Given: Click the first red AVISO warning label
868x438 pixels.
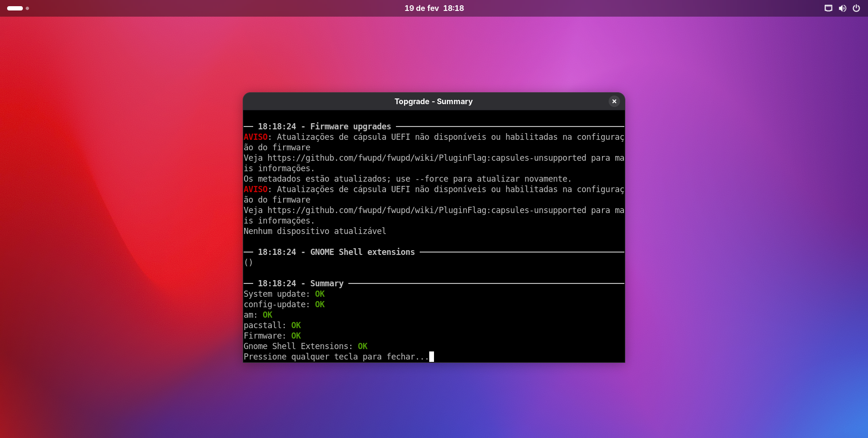Looking at the screenshot, I should (x=256, y=137).
